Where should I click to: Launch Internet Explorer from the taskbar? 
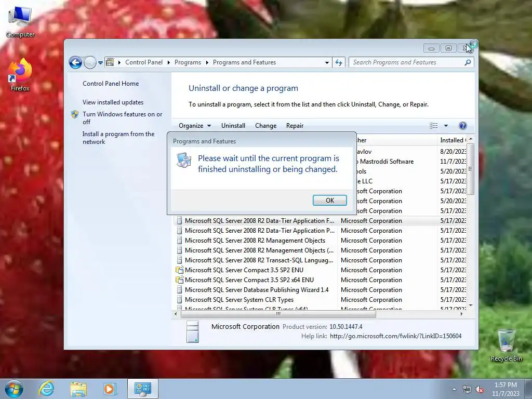click(x=46, y=389)
